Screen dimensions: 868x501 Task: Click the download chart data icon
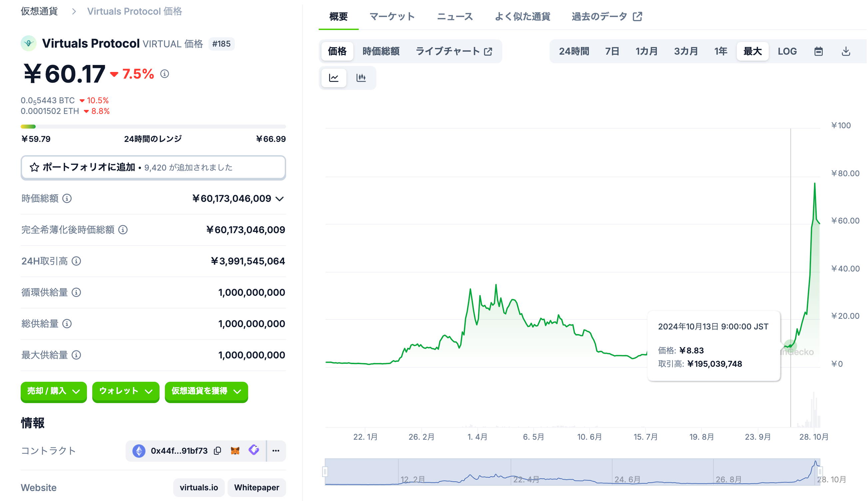click(x=846, y=51)
